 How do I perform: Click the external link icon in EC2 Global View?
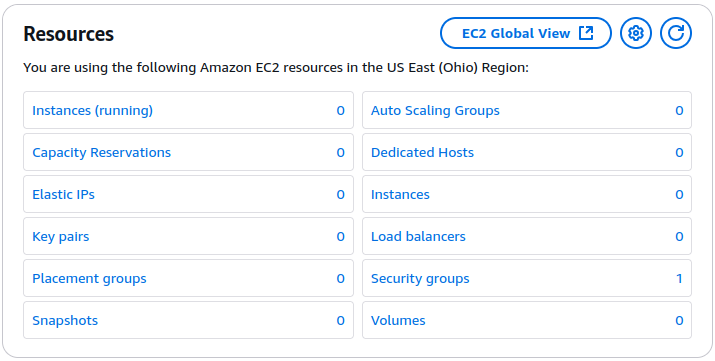click(x=585, y=33)
